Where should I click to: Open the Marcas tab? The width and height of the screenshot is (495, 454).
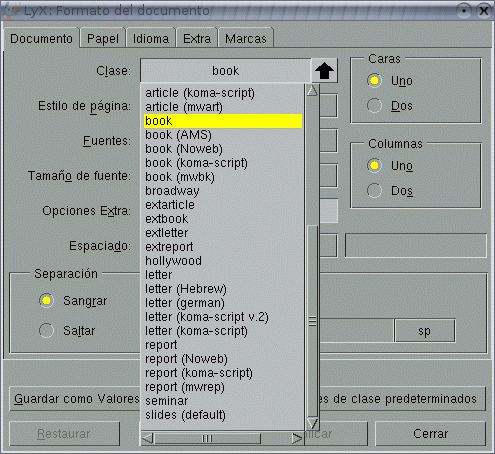pyautogui.click(x=246, y=39)
